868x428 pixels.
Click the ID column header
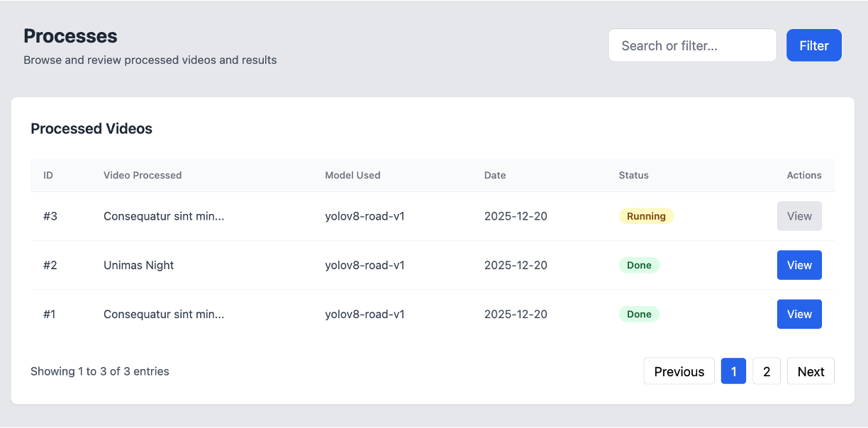click(48, 175)
